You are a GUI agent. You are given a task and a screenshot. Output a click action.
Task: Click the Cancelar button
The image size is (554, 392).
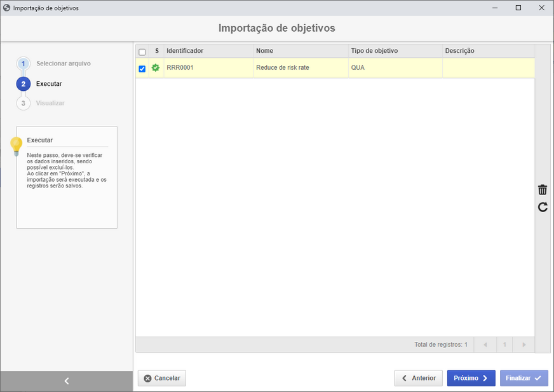click(162, 378)
